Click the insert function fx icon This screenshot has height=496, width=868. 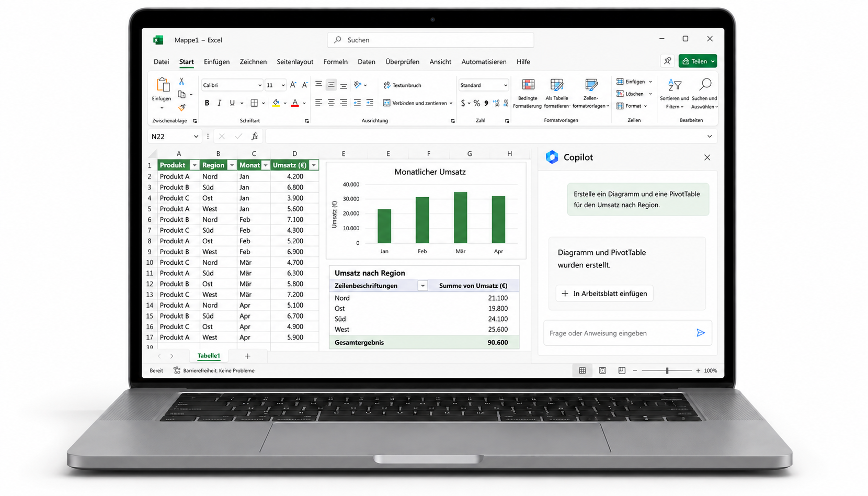point(255,136)
